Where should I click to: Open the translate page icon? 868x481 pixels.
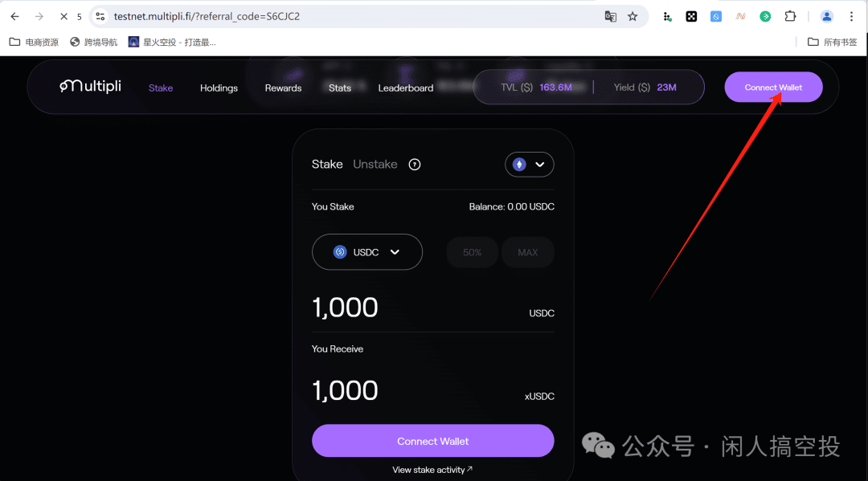point(611,17)
